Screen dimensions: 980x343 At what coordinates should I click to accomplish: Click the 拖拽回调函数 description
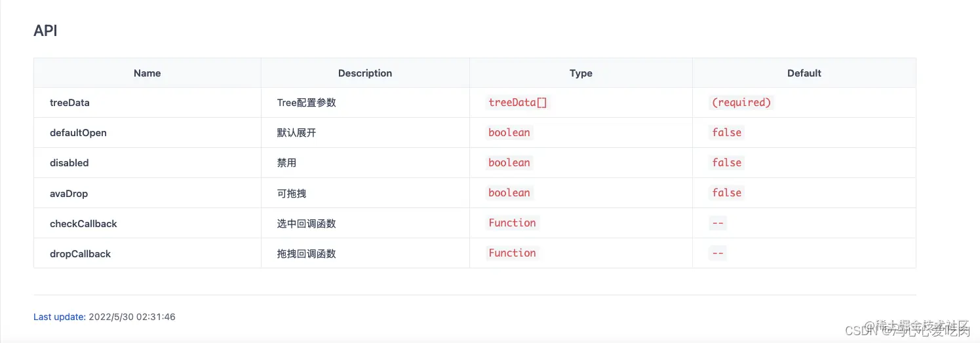[x=306, y=253]
